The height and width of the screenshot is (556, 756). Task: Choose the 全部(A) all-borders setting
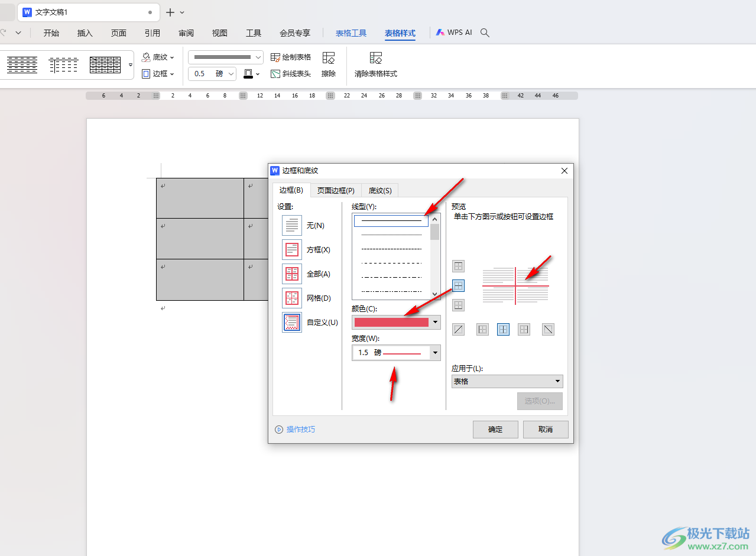click(x=292, y=274)
